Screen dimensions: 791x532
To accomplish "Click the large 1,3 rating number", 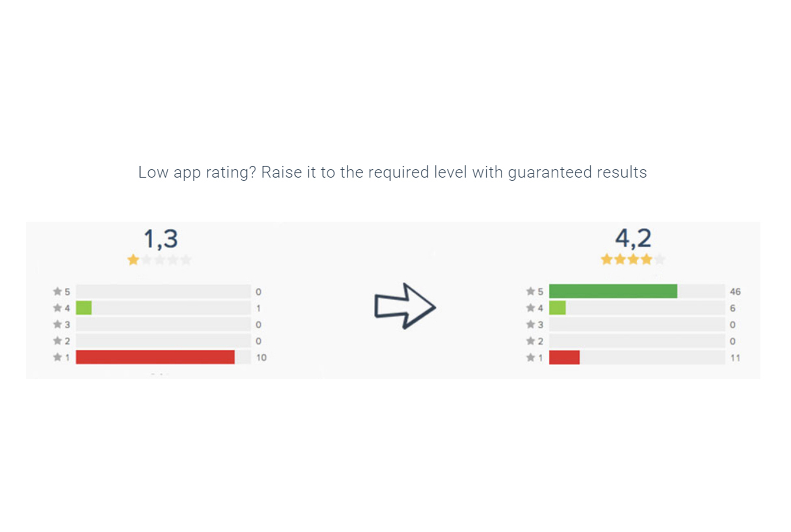I will tap(161, 239).
